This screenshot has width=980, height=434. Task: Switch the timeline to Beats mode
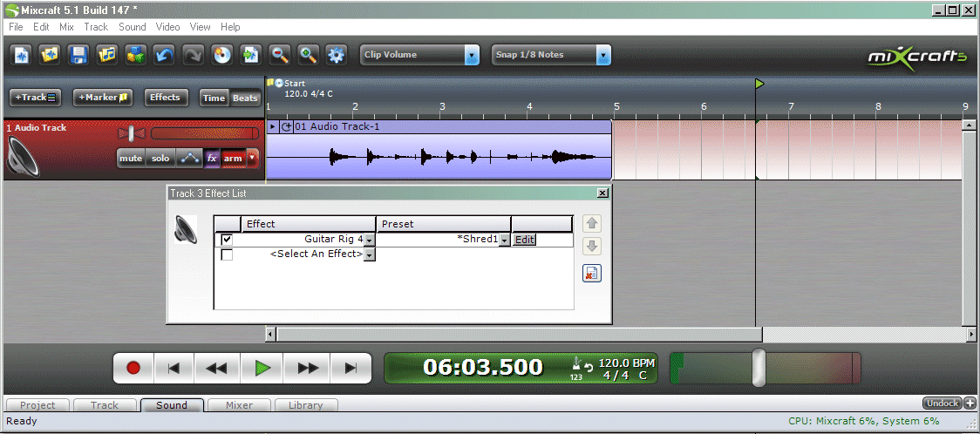[245, 98]
